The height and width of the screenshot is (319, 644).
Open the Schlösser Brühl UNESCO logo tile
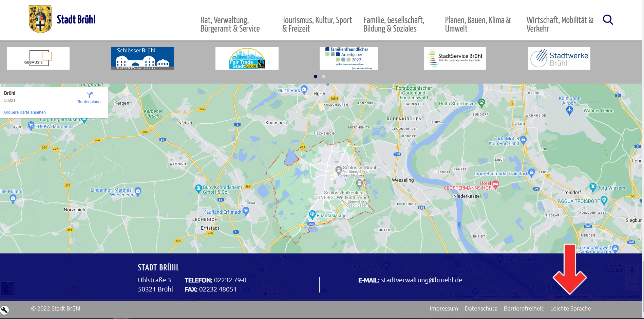143,58
